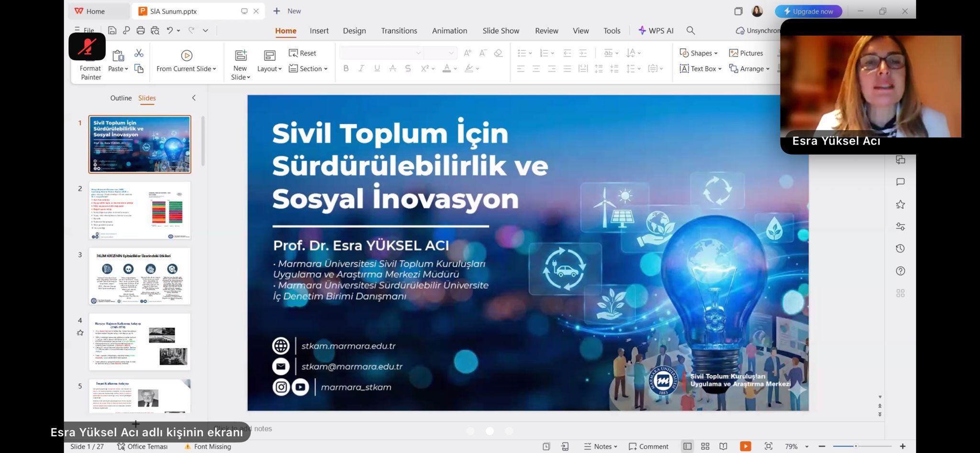
Task: Click the Comment button in status bar
Action: point(648,446)
